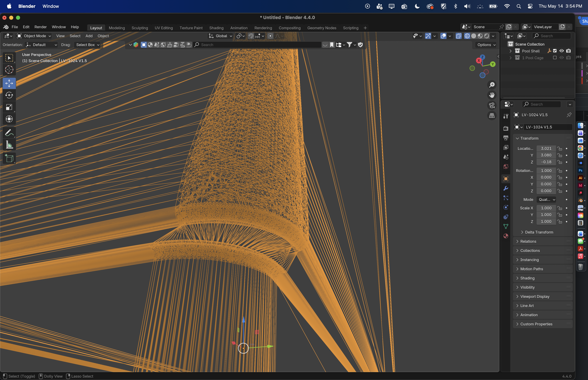Open the Options button in viewport
The image size is (588, 380).
tap(486, 45)
